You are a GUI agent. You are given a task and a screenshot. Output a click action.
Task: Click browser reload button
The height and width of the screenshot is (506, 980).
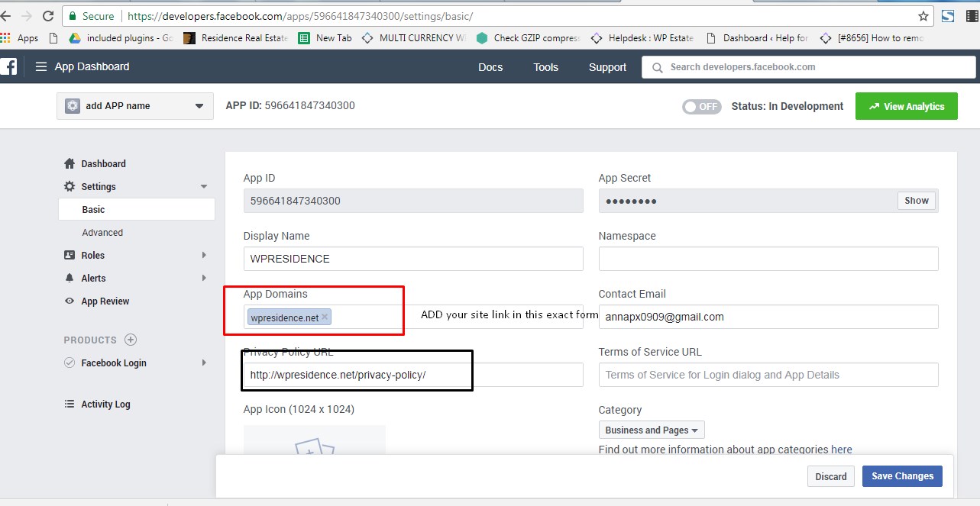48,15
